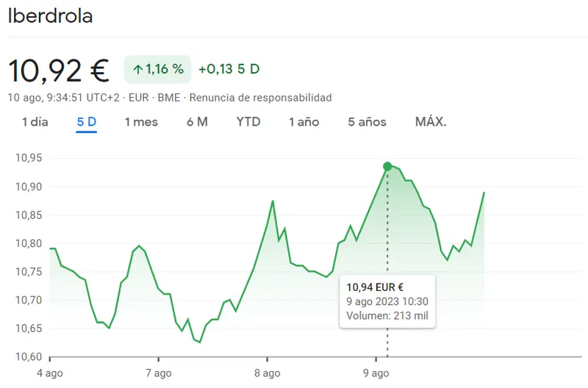
Task: Click the 10,94 EUR € tooltip value
Action: click(x=375, y=287)
